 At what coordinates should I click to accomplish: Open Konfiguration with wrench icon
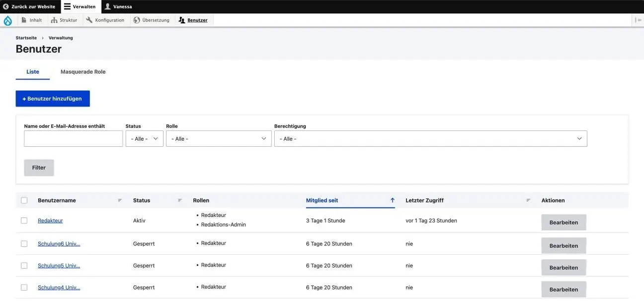click(x=105, y=20)
